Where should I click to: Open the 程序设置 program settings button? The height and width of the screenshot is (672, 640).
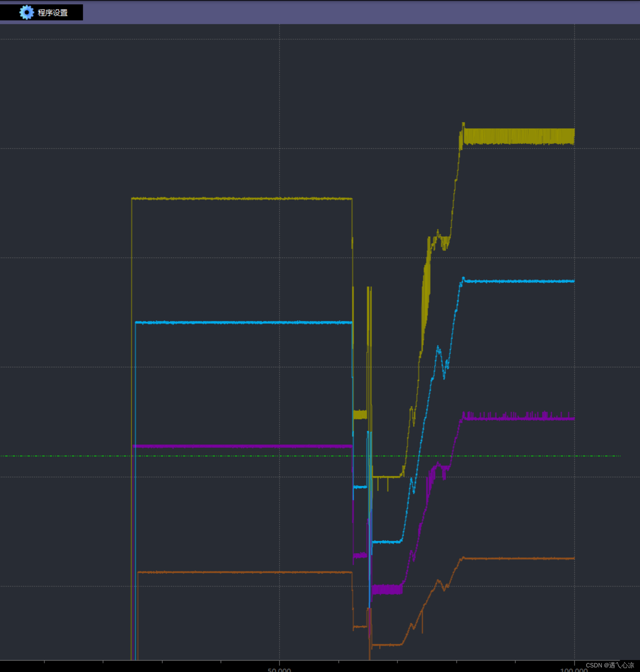41,12
